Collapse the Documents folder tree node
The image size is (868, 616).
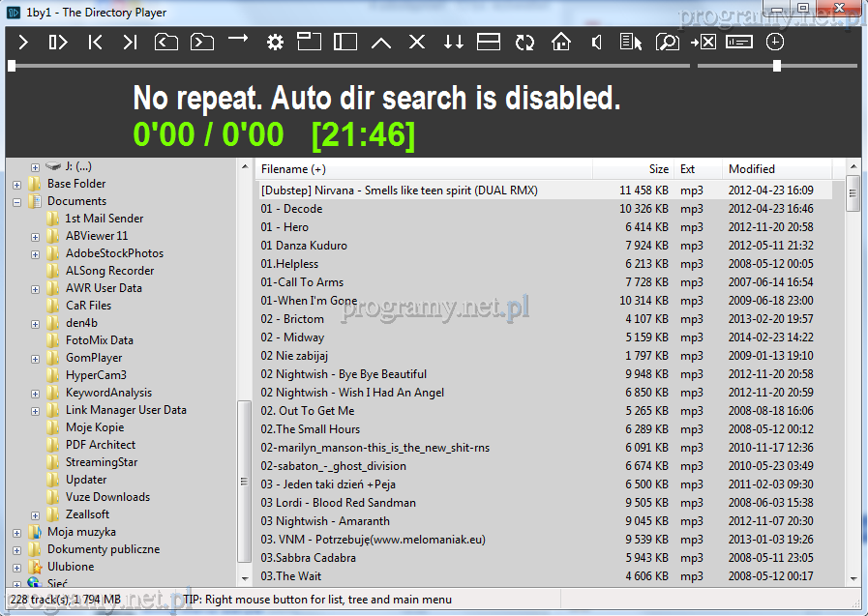[17, 201]
